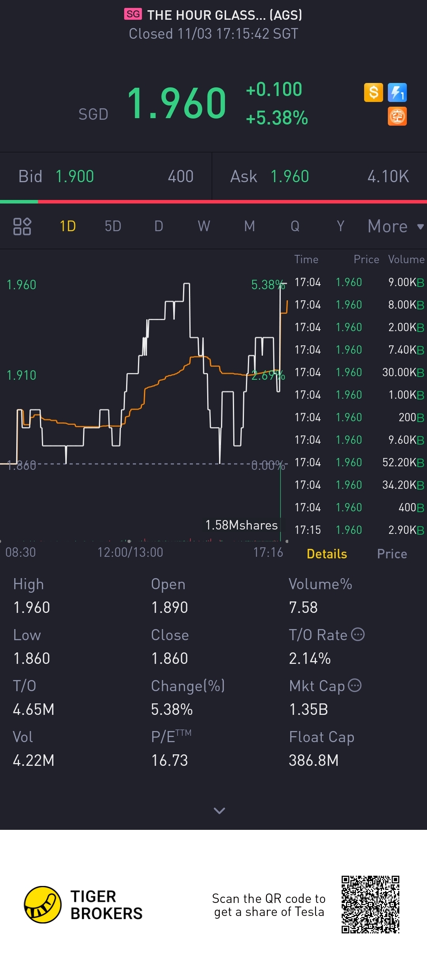
Task: Switch to the 5D chart tab
Action: tap(113, 226)
